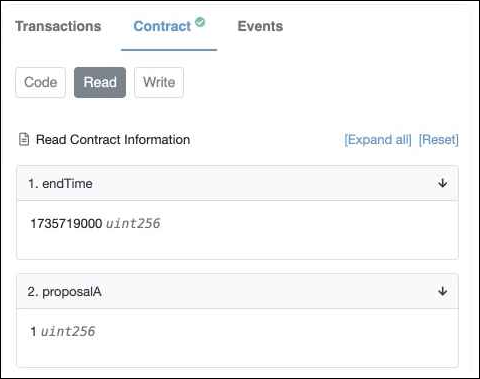
Task: Click the uint256 label under endTime
Action: point(133,223)
